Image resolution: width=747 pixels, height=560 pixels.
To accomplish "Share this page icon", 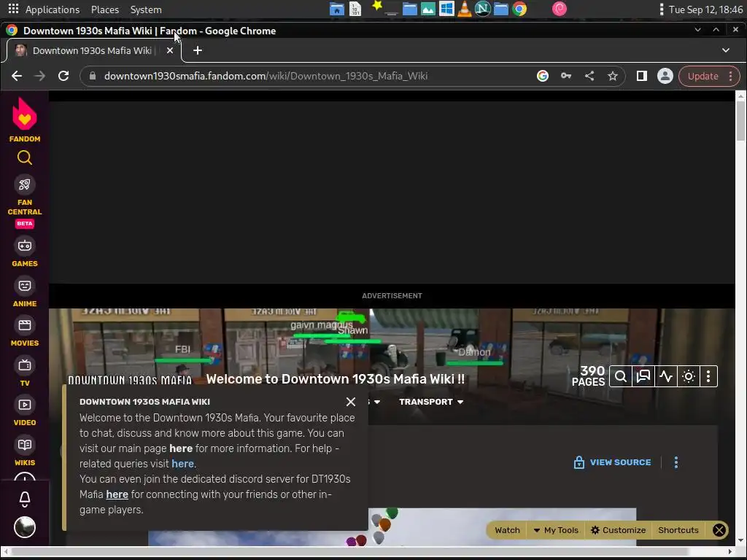I will (x=589, y=76).
